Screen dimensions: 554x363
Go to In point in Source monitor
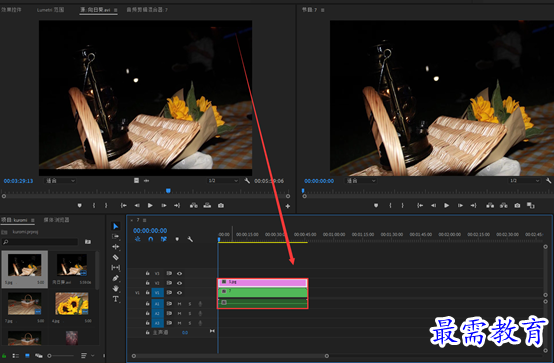pyautogui.click(x=124, y=205)
